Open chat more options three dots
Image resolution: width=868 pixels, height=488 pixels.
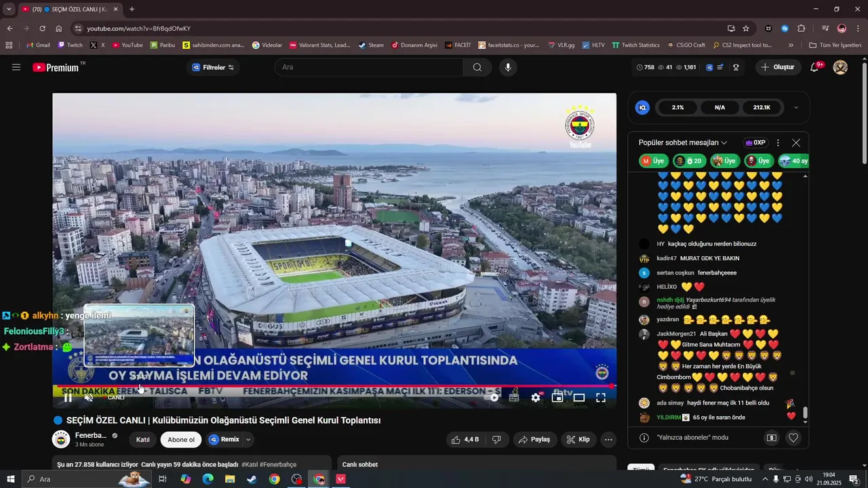click(x=778, y=143)
